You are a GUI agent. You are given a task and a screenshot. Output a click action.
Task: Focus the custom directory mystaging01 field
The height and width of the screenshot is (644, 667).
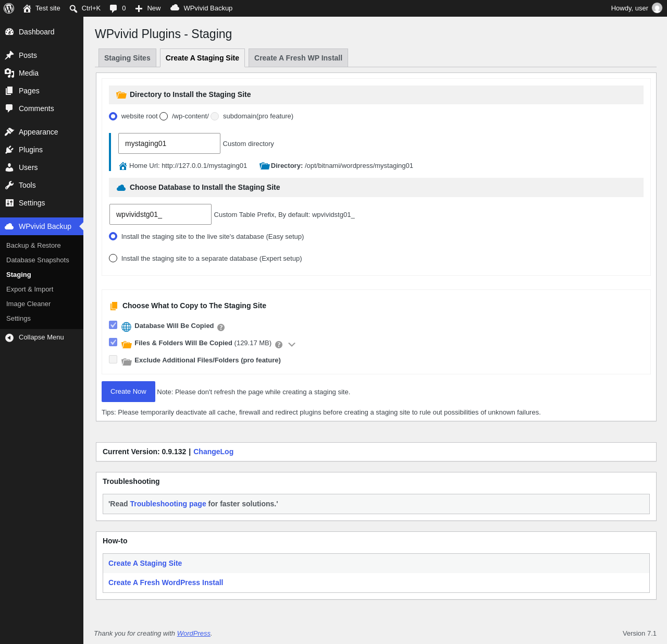(x=169, y=143)
